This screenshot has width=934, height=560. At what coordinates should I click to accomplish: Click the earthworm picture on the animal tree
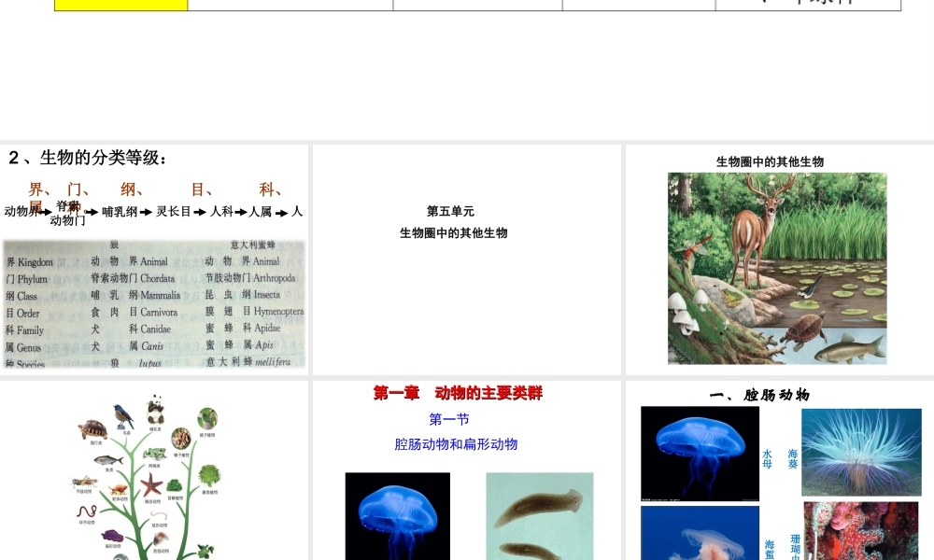[87, 511]
